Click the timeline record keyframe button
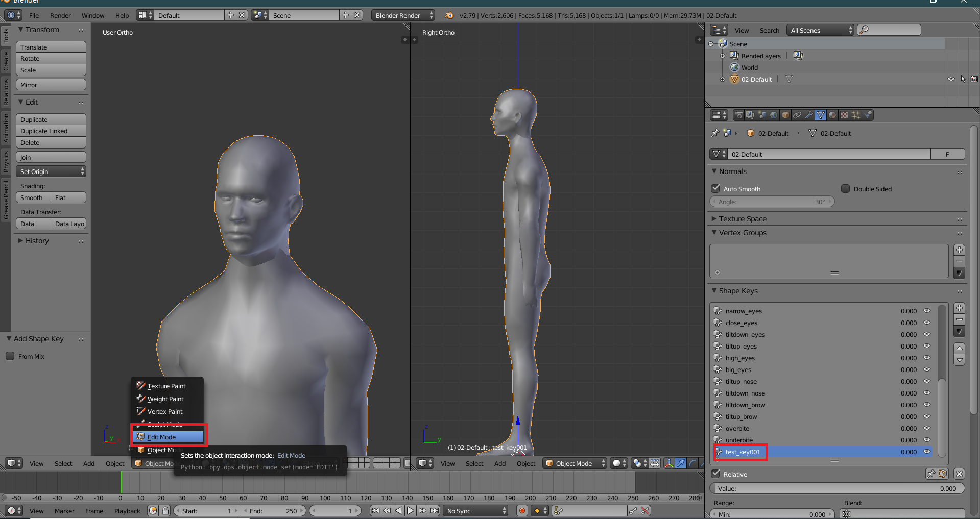Viewport: 980px width, 519px height. point(522,511)
